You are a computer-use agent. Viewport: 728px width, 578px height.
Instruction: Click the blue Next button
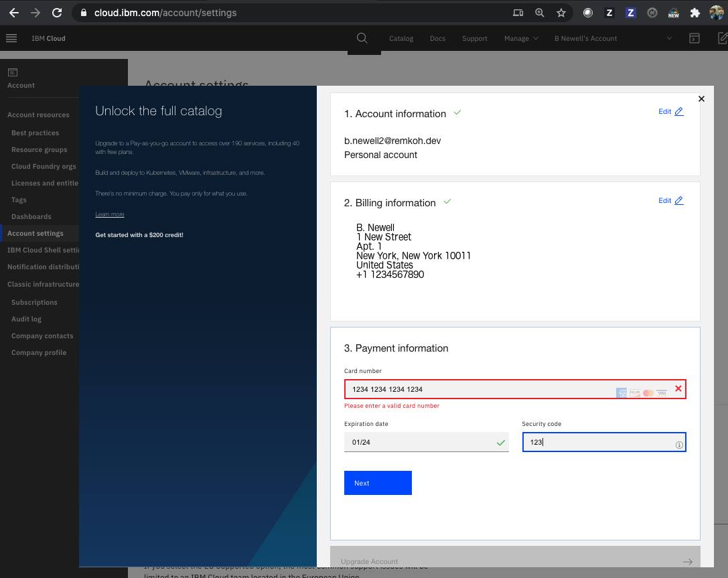[x=378, y=483]
